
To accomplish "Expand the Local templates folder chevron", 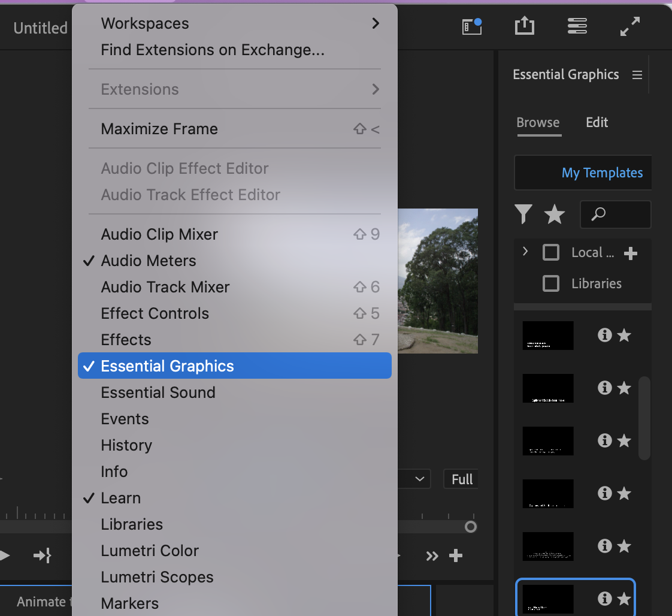I will point(525,252).
